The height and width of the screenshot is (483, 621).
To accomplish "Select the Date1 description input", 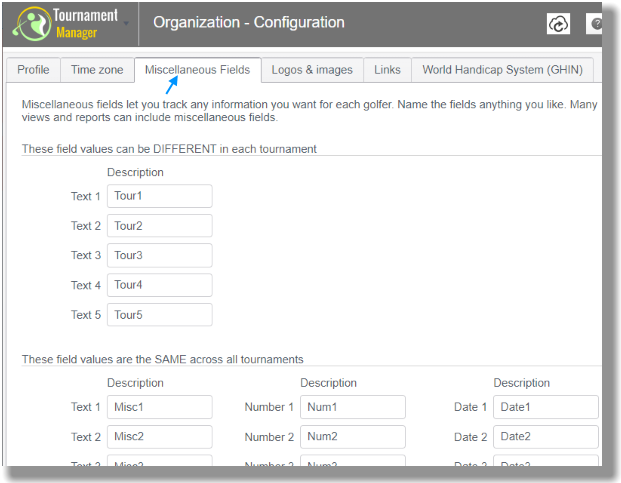I will [546, 407].
